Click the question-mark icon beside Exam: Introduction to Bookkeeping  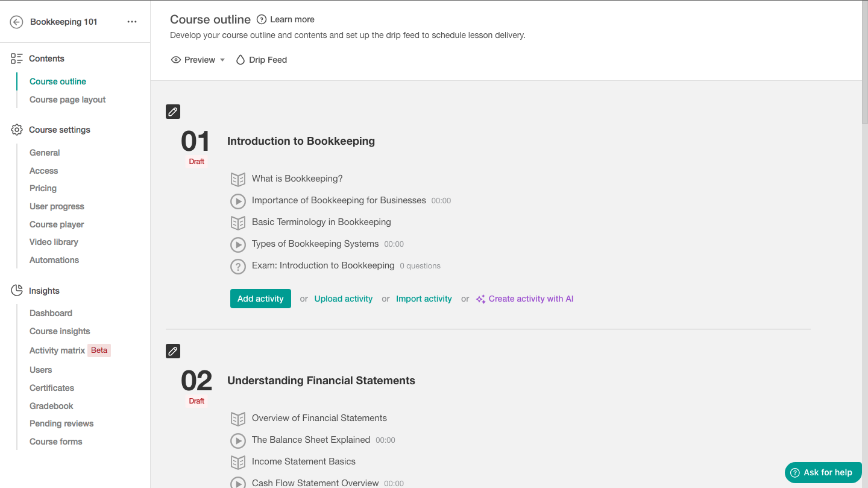pos(237,266)
